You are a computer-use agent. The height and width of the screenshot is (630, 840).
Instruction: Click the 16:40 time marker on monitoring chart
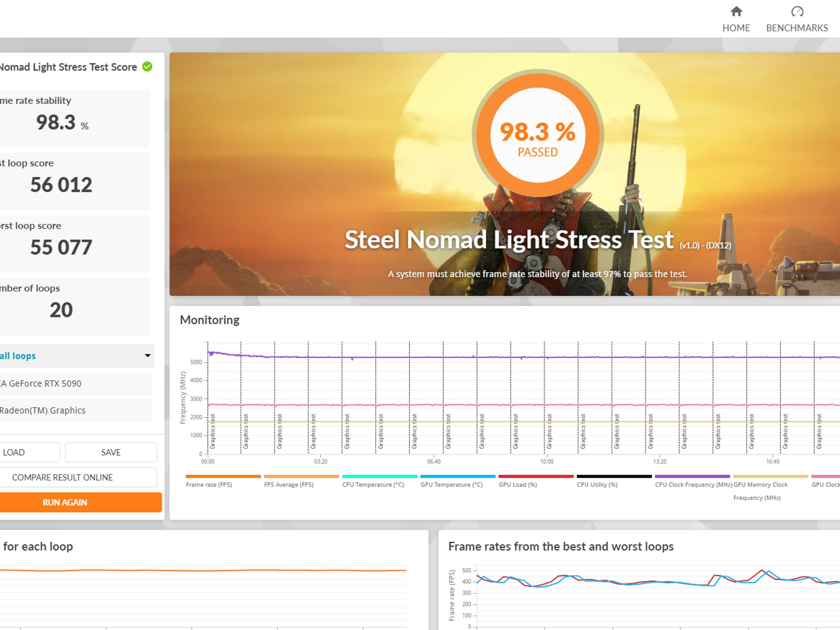coord(773,461)
